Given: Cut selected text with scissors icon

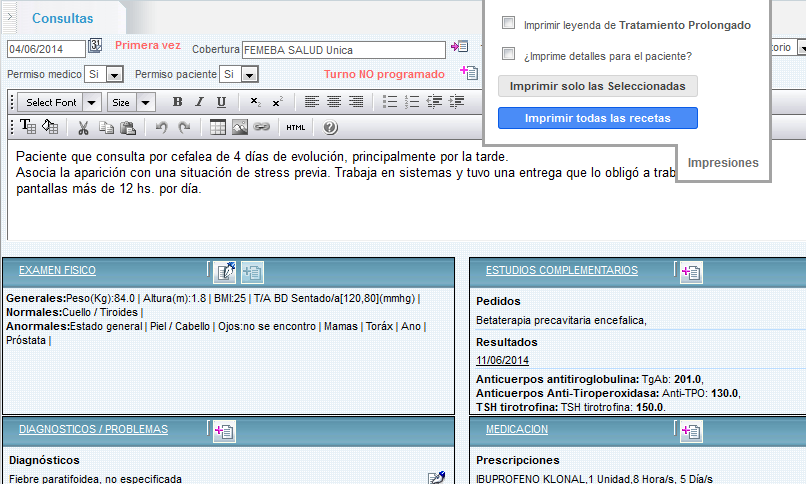Looking at the screenshot, I should [x=83, y=127].
